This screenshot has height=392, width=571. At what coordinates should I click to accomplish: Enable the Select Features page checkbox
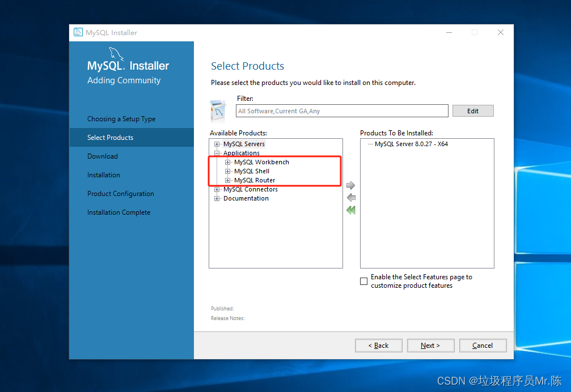(363, 281)
